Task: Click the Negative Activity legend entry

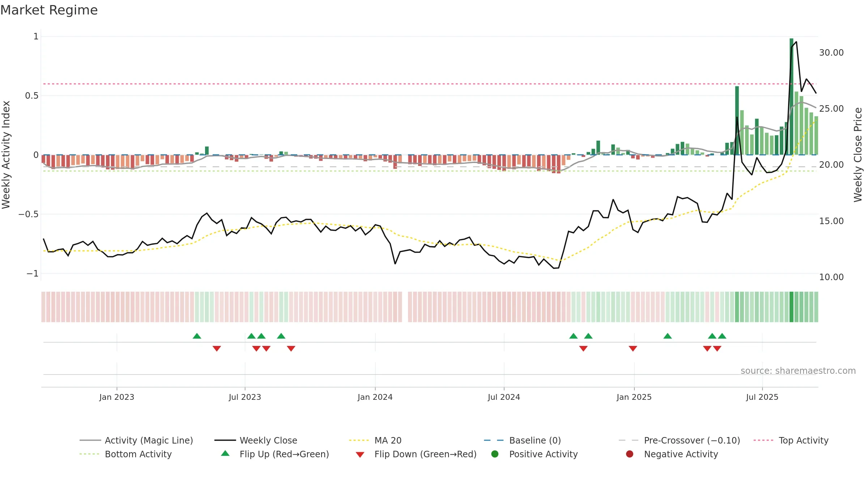Action: (x=672, y=454)
